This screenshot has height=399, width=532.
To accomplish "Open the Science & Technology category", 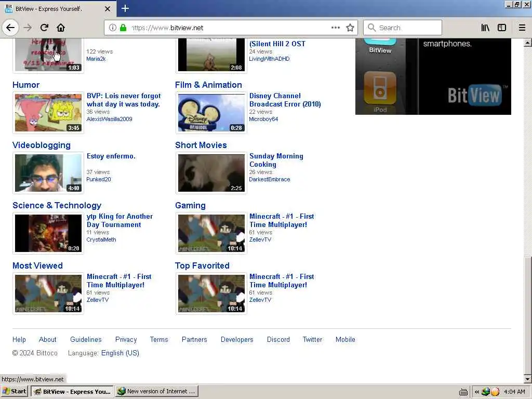I will [57, 206].
